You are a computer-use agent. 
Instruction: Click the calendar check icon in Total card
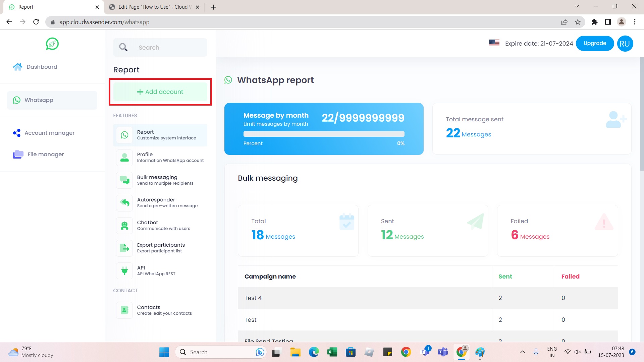347,222
